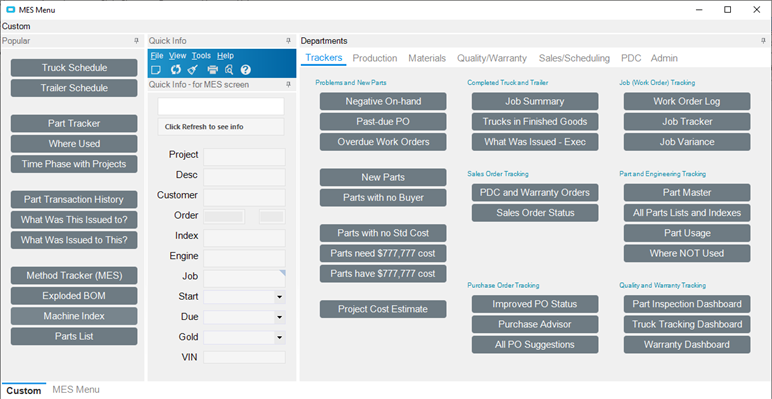Screen dimensions: 772x399
Task: Open the Warranty Dashboard
Action: click(687, 344)
